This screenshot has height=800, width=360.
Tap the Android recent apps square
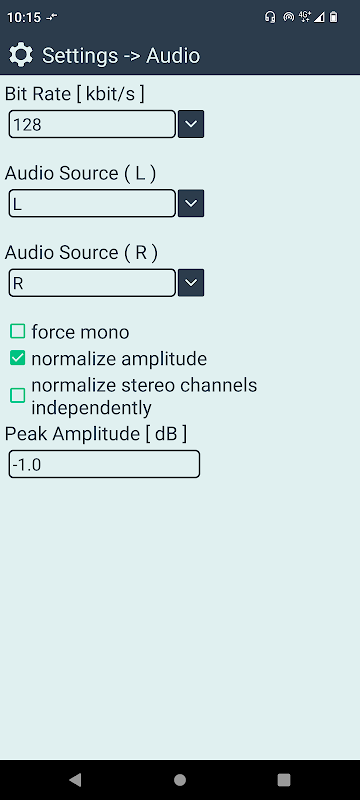coord(284,779)
